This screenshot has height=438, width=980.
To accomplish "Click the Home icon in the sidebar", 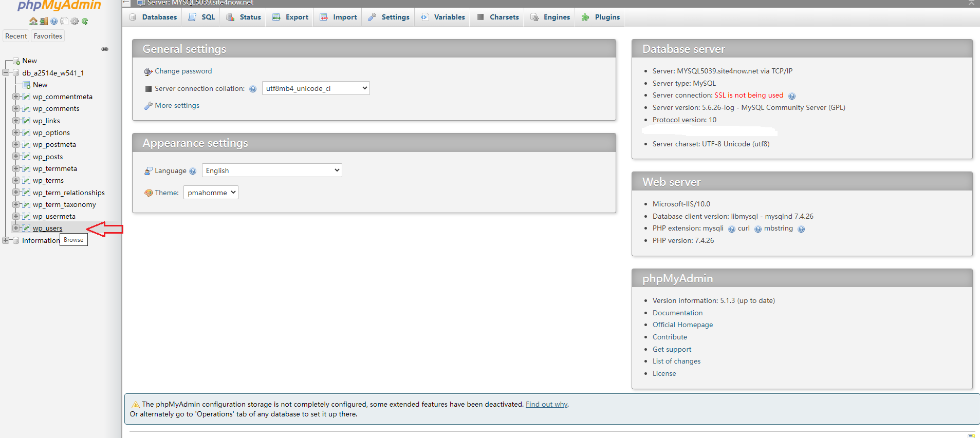I will pyautogui.click(x=33, y=21).
